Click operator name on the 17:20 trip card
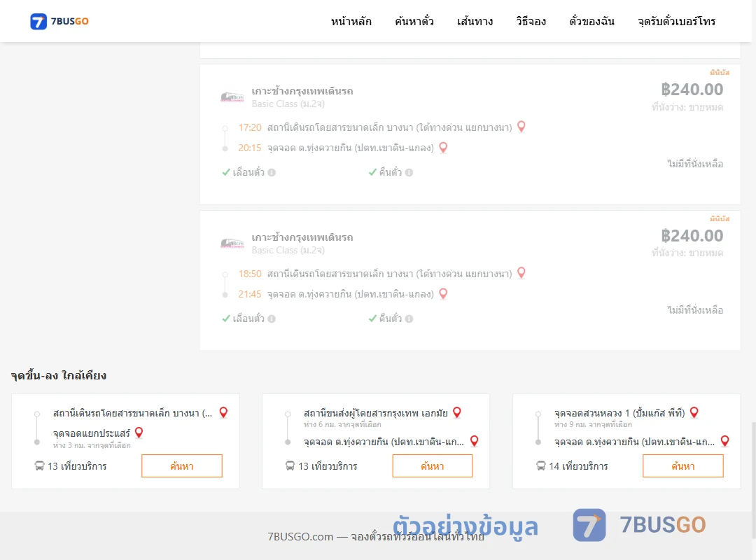The width and height of the screenshot is (756, 560). (x=302, y=91)
